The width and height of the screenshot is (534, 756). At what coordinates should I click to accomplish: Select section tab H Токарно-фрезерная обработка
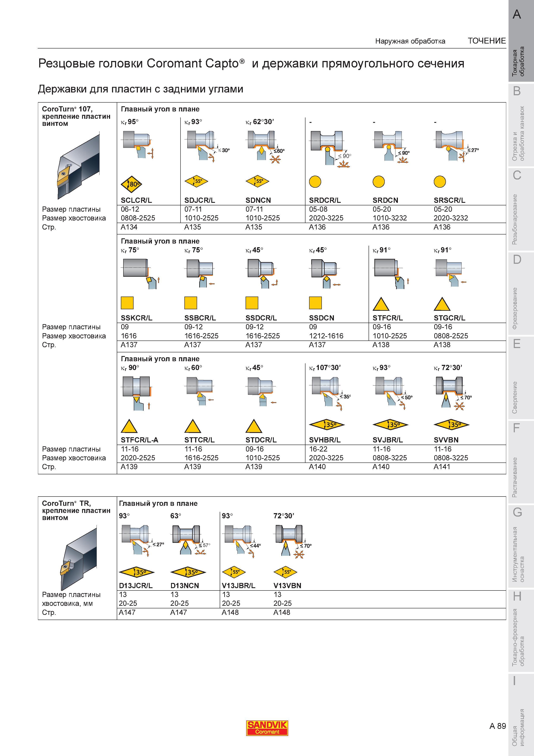tap(521, 631)
